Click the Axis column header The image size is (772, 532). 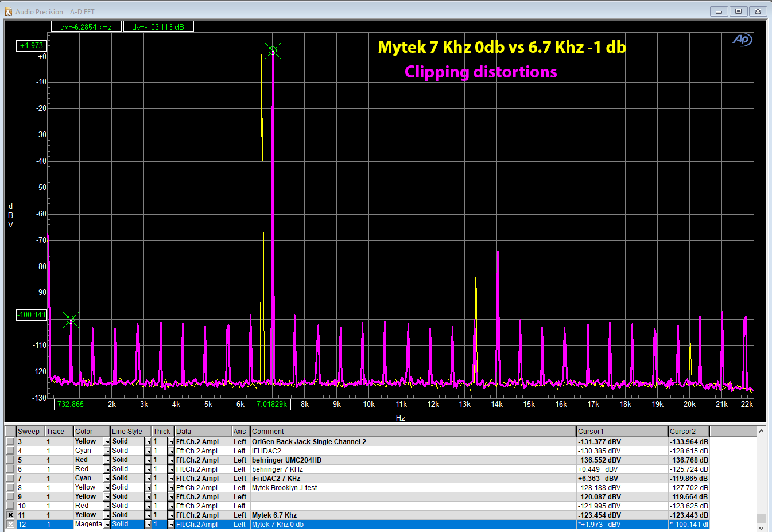[x=241, y=432]
